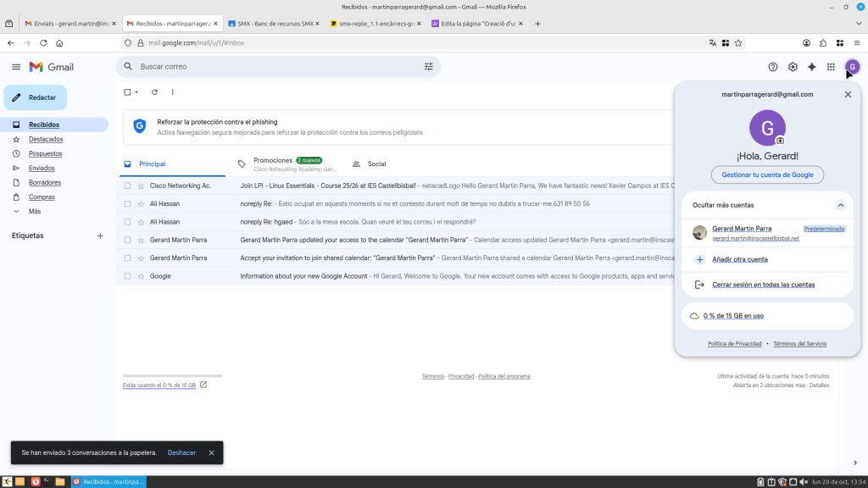Viewport: 868px width, 488px height.
Task: Refresh the inbox message list
Action: [154, 92]
